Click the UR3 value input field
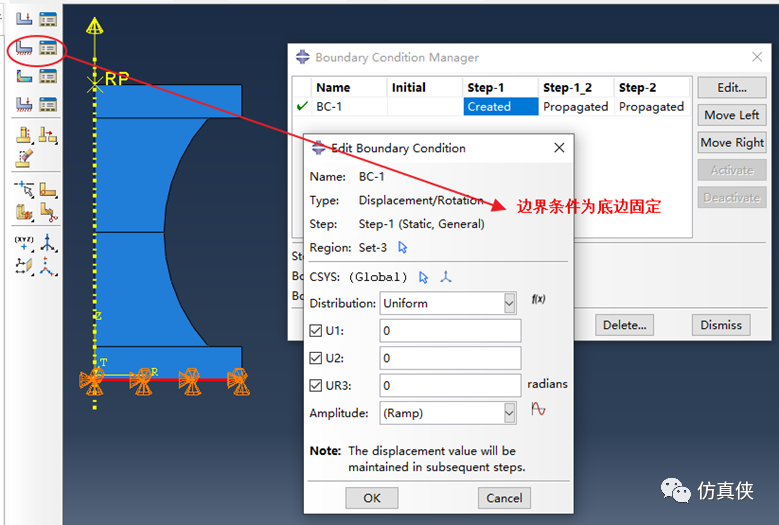The width and height of the screenshot is (779, 525). click(x=450, y=385)
